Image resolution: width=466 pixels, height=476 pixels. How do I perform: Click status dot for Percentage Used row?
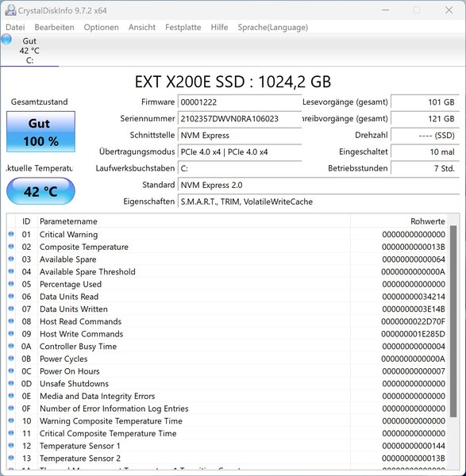pyautogui.click(x=11, y=284)
